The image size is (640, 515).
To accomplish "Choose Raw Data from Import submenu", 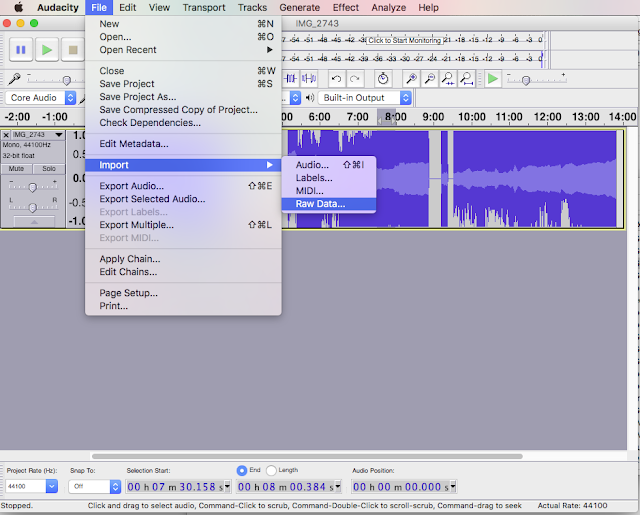I will (329, 204).
